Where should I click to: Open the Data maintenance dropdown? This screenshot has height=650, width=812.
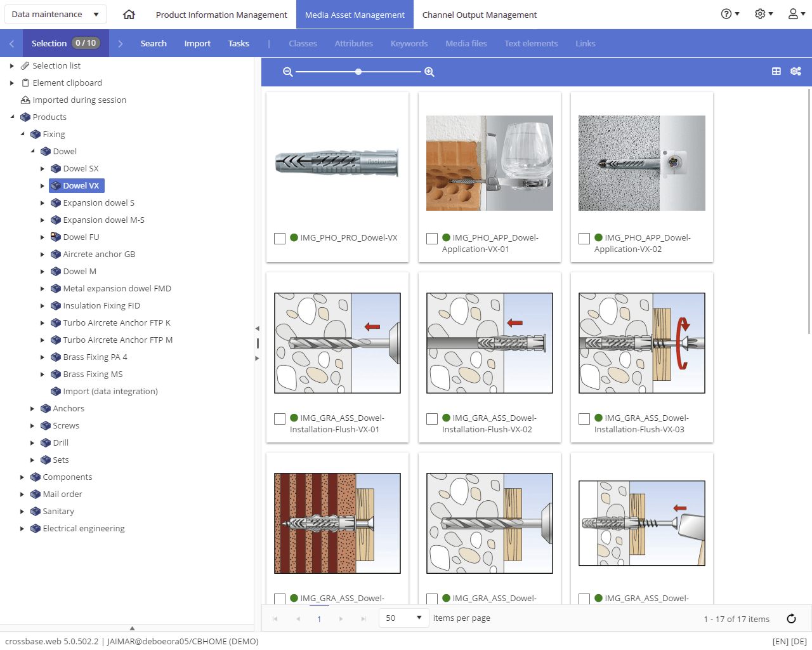pyautogui.click(x=55, y=14)
